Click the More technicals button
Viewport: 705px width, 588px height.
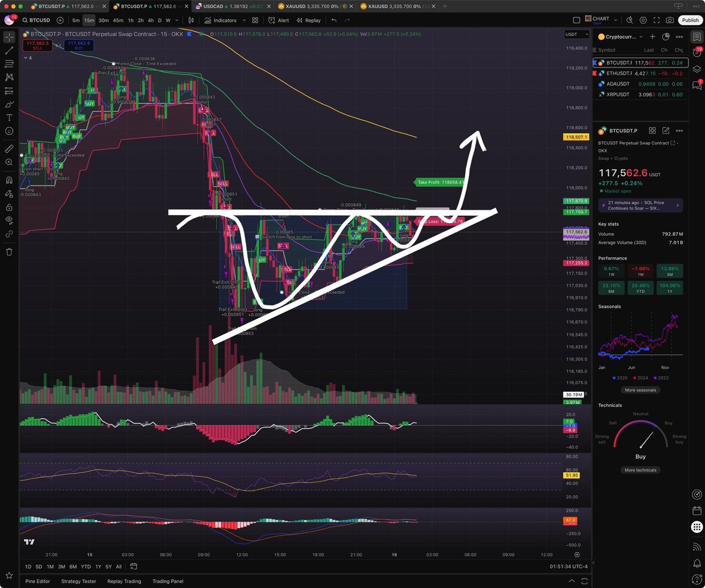[640, 470]
